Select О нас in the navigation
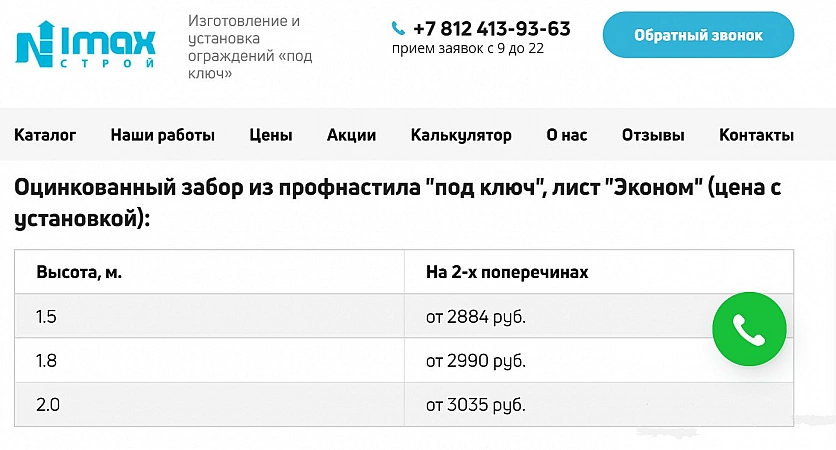This screenshot has width=836, height=450. click(567, 135)
